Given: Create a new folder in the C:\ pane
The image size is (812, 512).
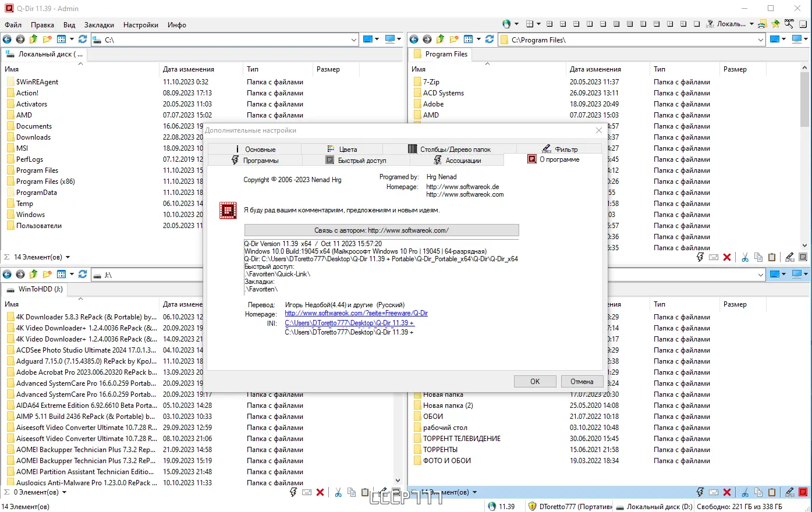Looking at the screenshot, I should click(x=47, y=40).
